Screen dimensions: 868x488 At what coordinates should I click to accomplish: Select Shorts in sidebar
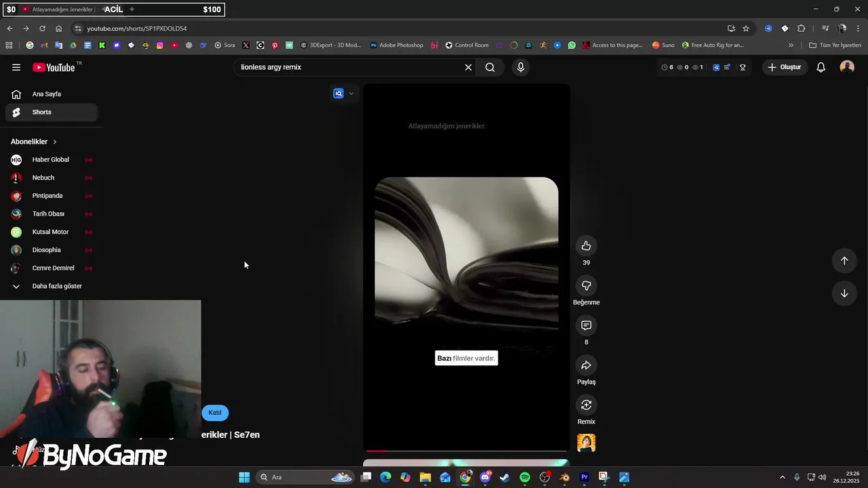point(52,112)
